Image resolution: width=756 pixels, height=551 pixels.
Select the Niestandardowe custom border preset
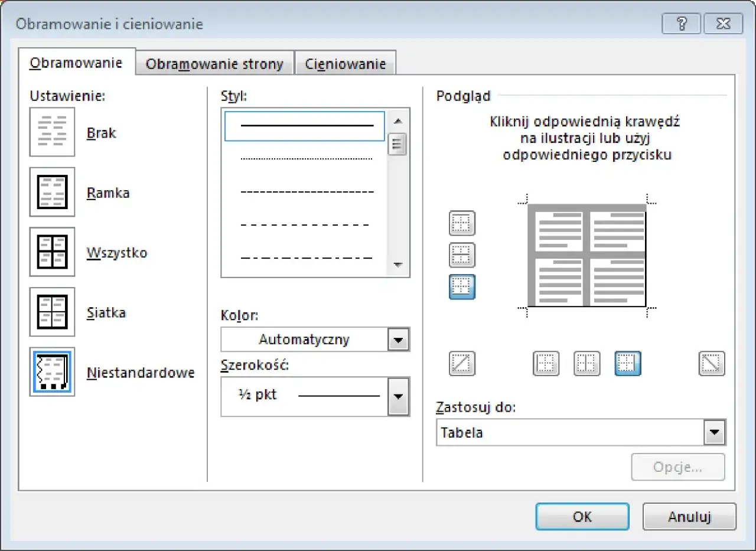(52, 372)
